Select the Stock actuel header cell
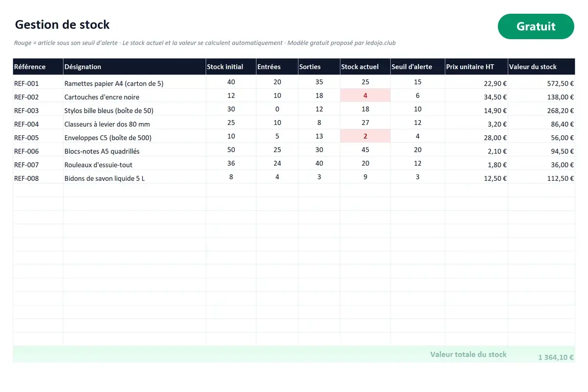The width and height of the screenshot is (588, 392). [x=365, y=67]
